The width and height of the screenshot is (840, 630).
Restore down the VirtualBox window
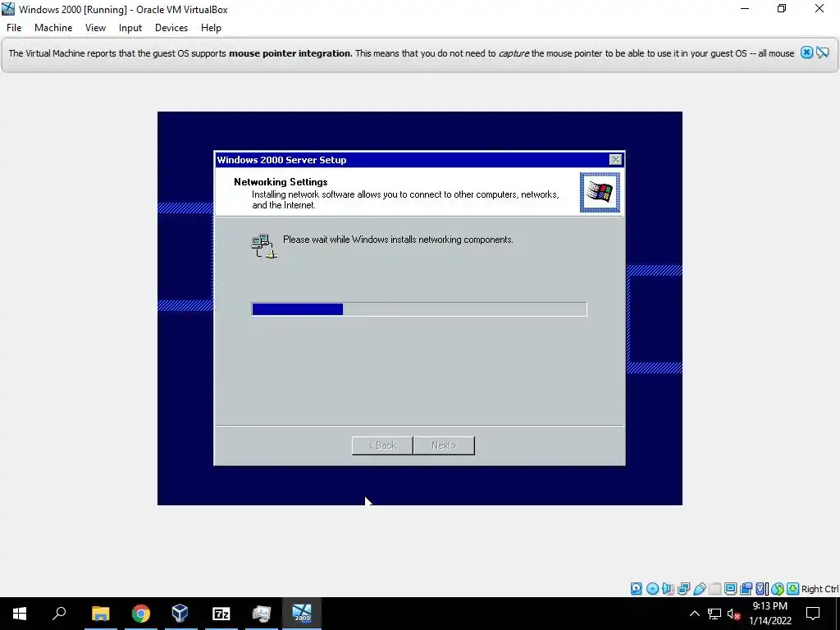point(782,8)
